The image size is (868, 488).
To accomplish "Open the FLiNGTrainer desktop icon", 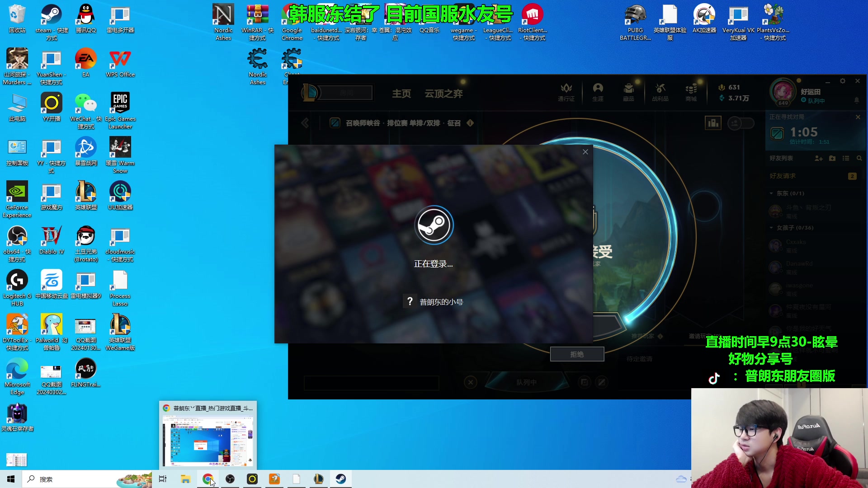I will [86, 373].
